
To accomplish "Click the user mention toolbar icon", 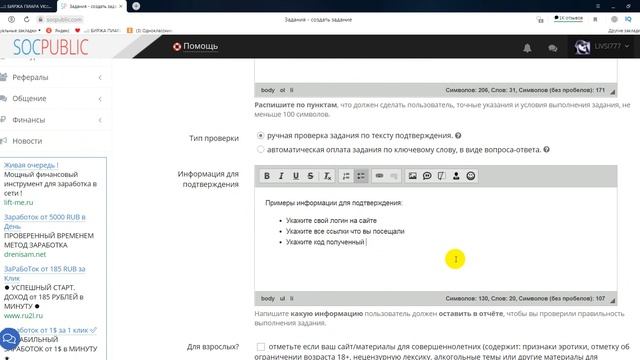I will click(x=456, y=176).
